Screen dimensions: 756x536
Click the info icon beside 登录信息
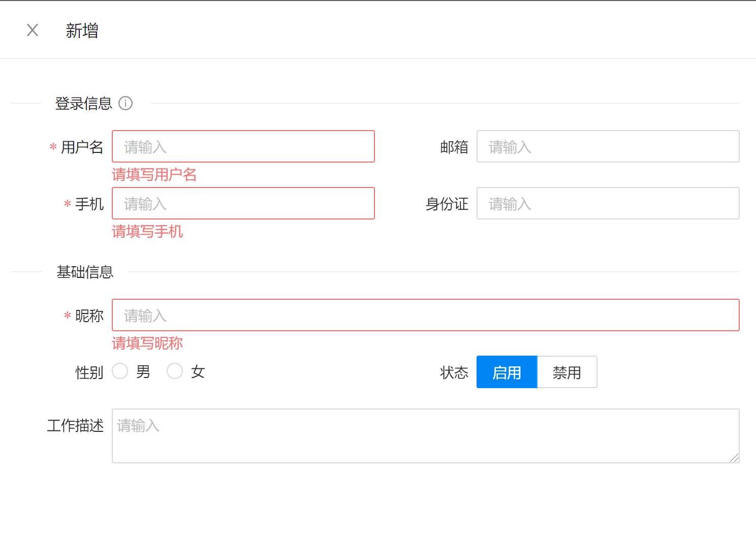pos(125,103)
